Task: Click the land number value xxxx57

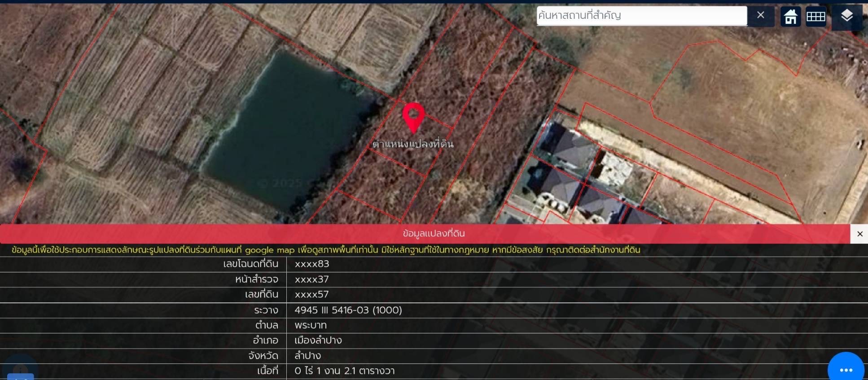Action: tap(312, 295)
